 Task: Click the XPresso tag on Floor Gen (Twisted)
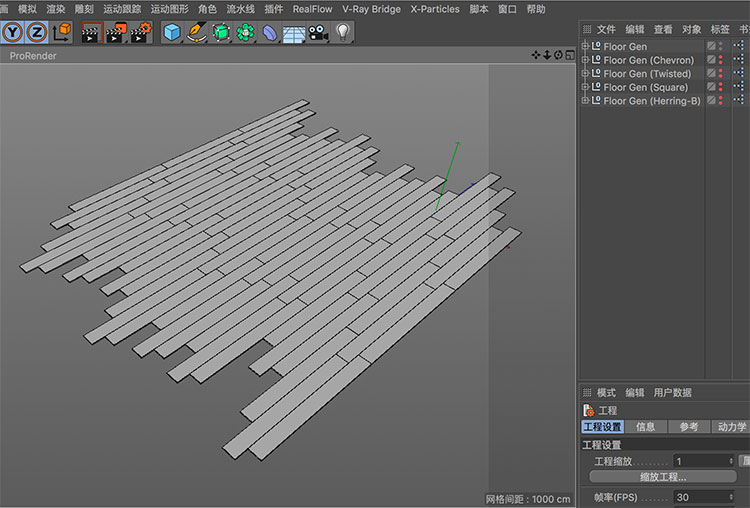(x=739, y=73)
